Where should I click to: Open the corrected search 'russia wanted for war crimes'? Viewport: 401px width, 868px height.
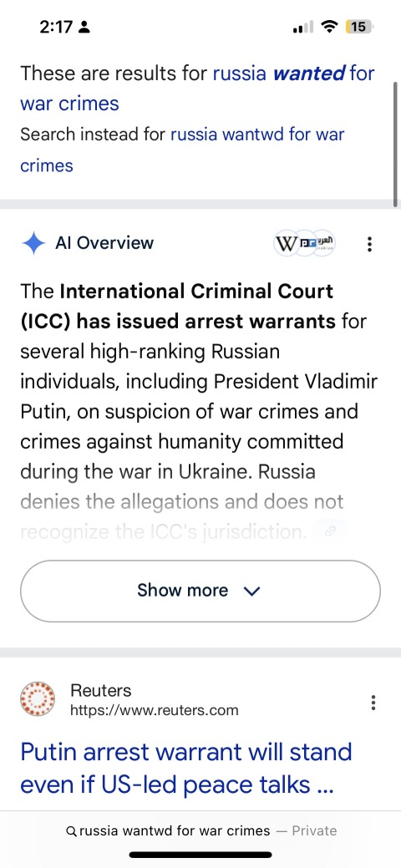coord(198,88)
